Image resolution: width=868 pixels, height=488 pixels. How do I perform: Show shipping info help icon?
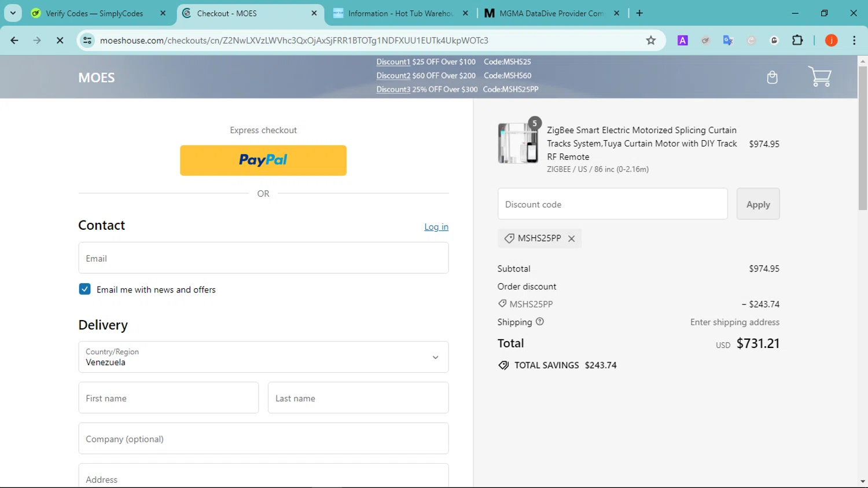(540, 322)
